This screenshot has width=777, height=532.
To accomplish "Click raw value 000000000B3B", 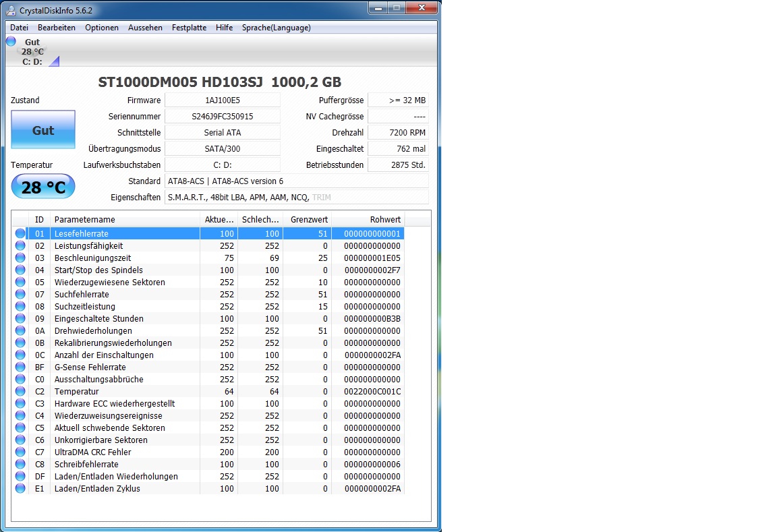I will [372, 318].
